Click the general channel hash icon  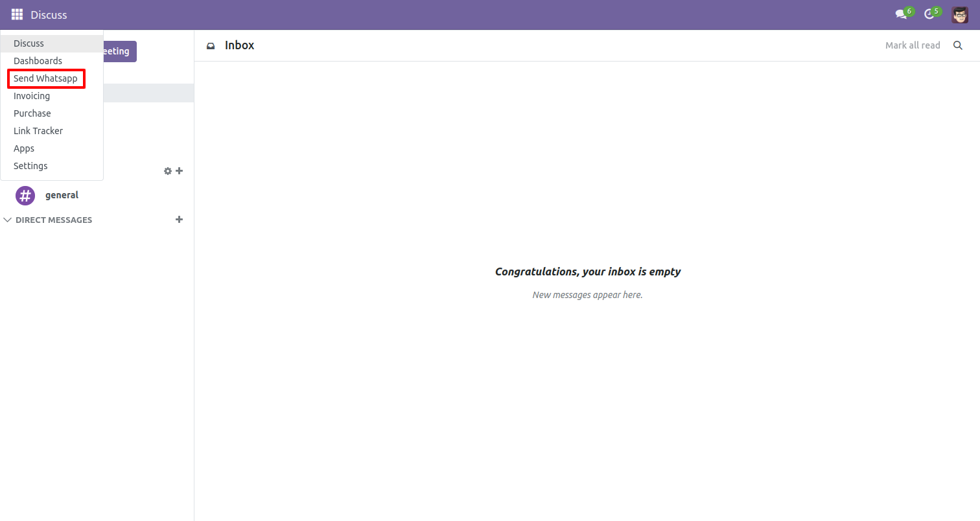point(25,195)
